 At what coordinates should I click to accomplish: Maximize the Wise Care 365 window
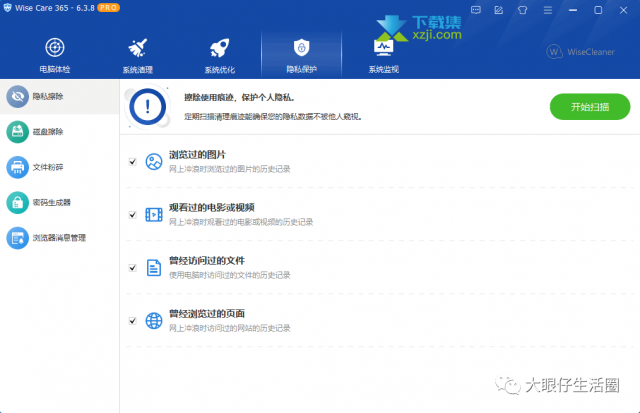(x=598, y=10)
